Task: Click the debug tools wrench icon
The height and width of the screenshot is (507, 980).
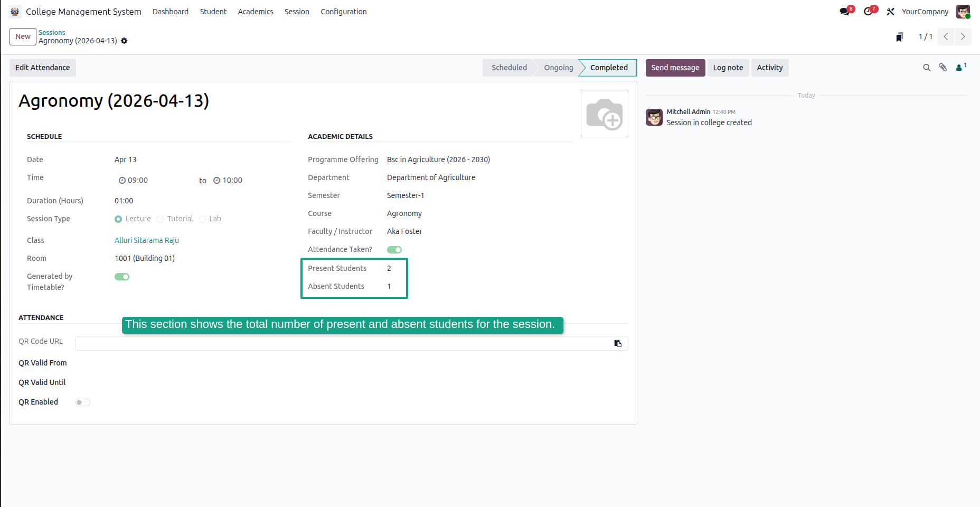Action: [x=890, y=12]
